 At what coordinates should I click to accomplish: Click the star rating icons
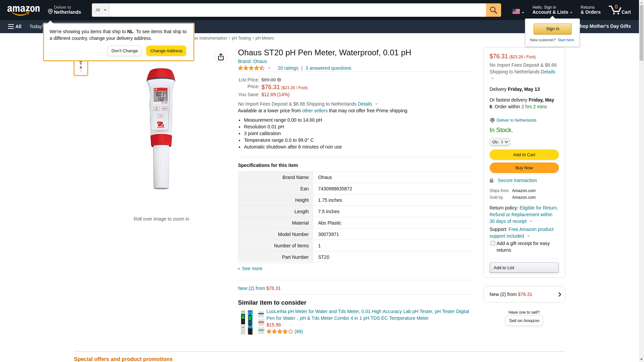click(x=251, y=68)
